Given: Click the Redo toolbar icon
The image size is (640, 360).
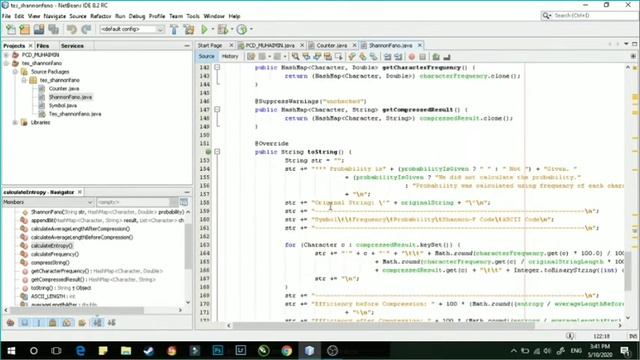Looking at the screenshot, I should pyautogui.click(x=86, y=29).
